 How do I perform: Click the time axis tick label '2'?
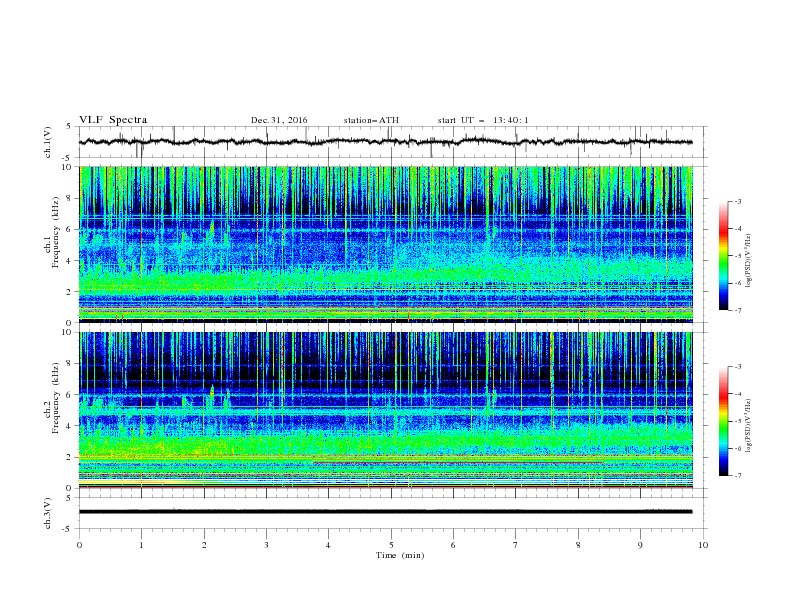coord(204,545)
